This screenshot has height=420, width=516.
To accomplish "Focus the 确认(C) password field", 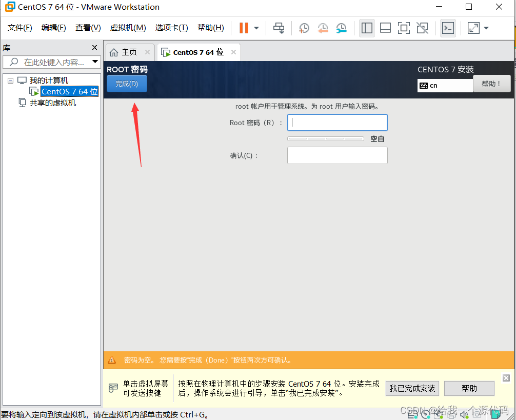I will pyautogui.click(x=338, y=155).
